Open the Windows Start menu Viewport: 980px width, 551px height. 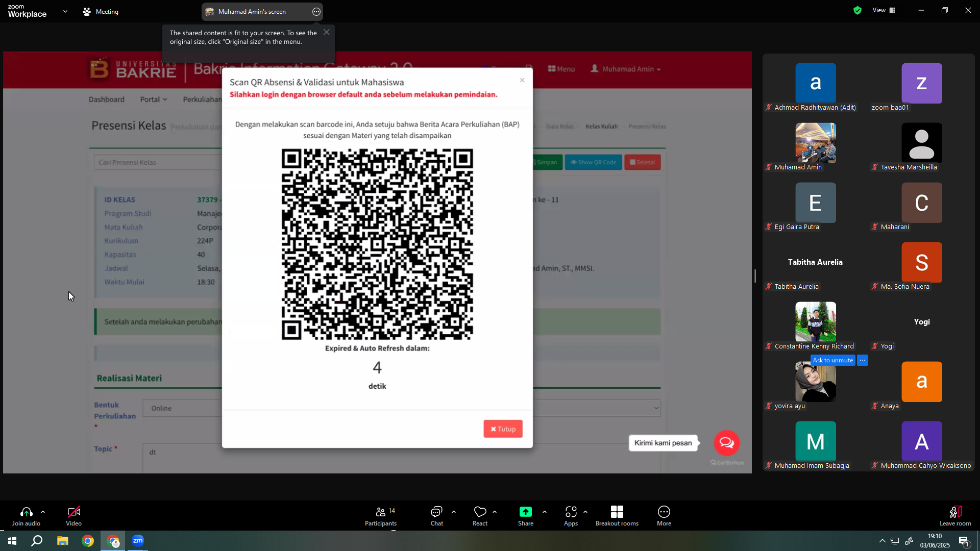[x=12, y=541]
